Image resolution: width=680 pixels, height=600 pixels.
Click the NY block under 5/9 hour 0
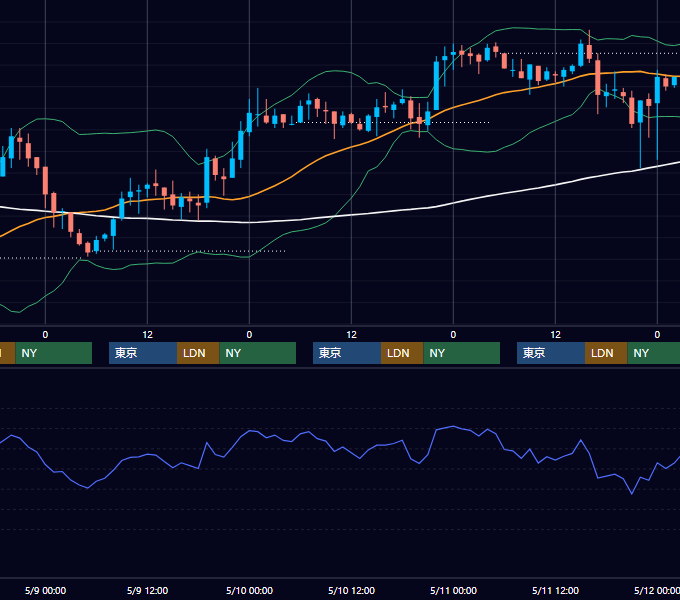[x=54, y=353]
